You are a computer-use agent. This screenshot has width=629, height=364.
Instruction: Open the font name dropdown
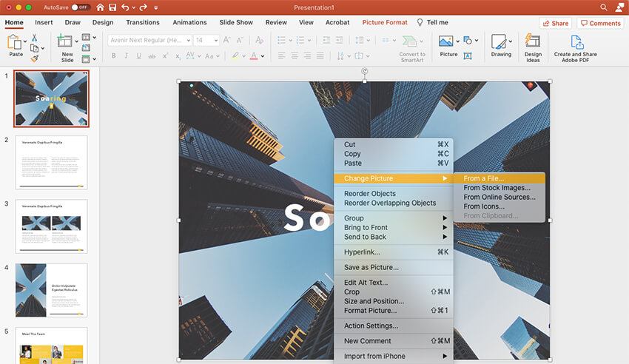point(188,40)
